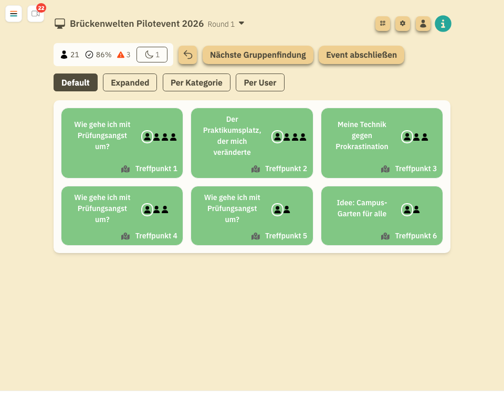Open the Campus-Garten für alle group card

(x=362, y=208)
